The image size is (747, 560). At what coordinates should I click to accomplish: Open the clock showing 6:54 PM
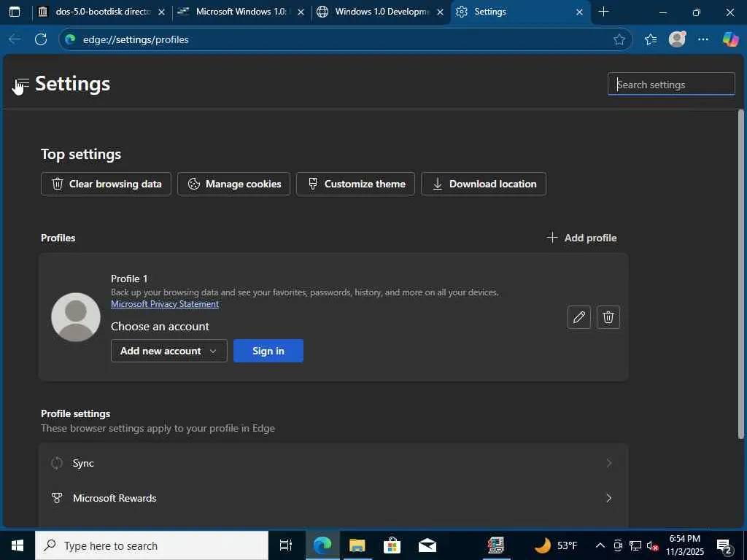[x=684, y=545]
